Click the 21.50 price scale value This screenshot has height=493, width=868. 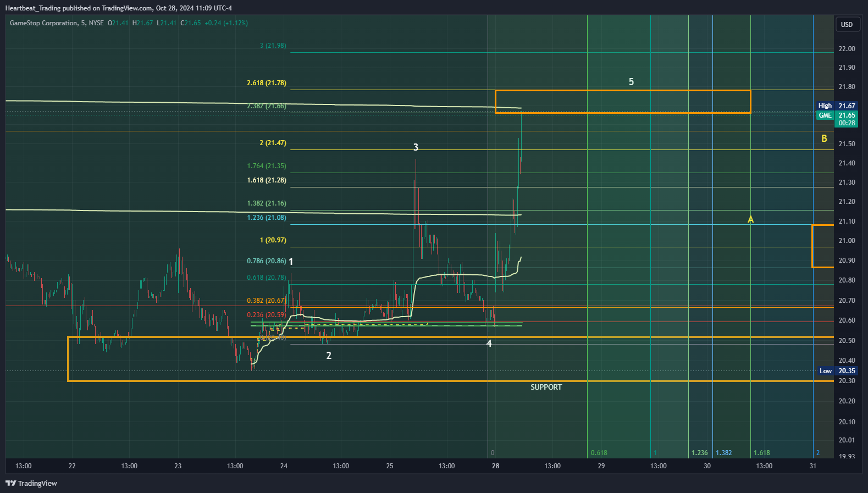(847, 144)
